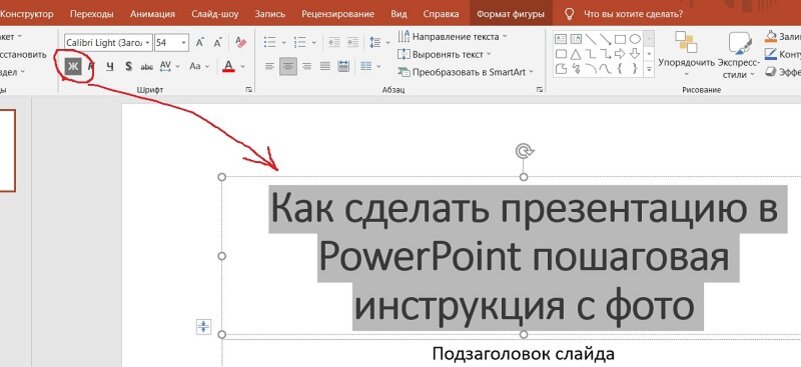This screenshot has width=801, height=367.
Task: Align text to the left
Action: click(270, 66)
